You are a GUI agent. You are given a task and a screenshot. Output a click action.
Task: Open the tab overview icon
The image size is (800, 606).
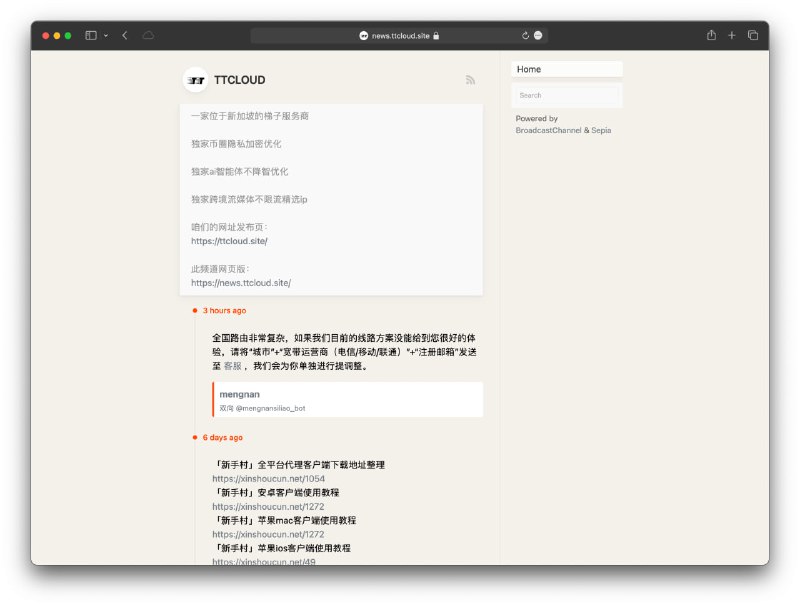click(x=753, y=34)
